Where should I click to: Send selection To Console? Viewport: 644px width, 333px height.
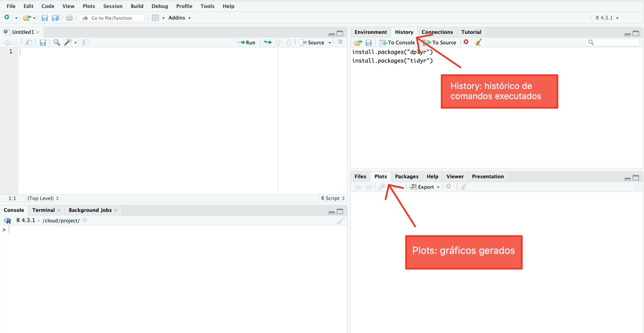coord(397,42)
